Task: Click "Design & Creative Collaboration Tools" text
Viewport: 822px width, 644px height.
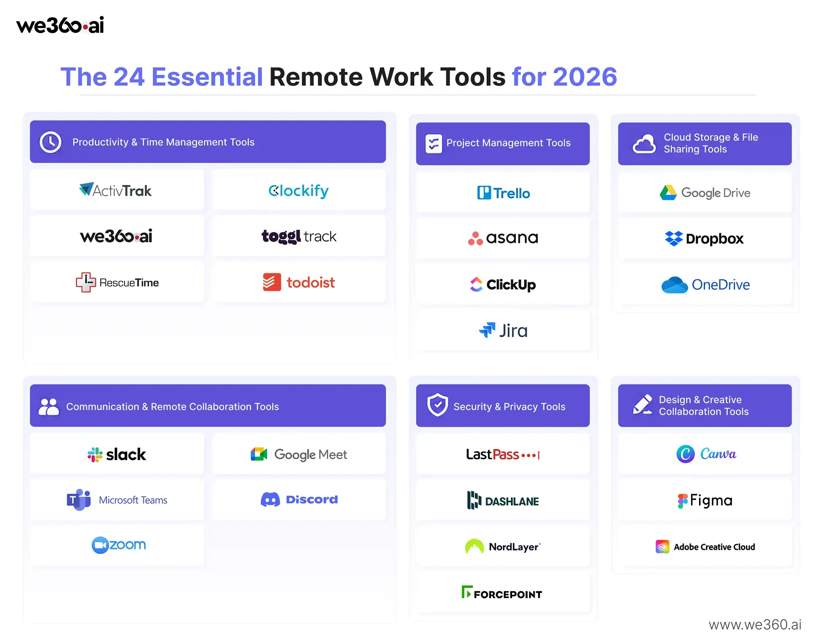Action: 704,406
